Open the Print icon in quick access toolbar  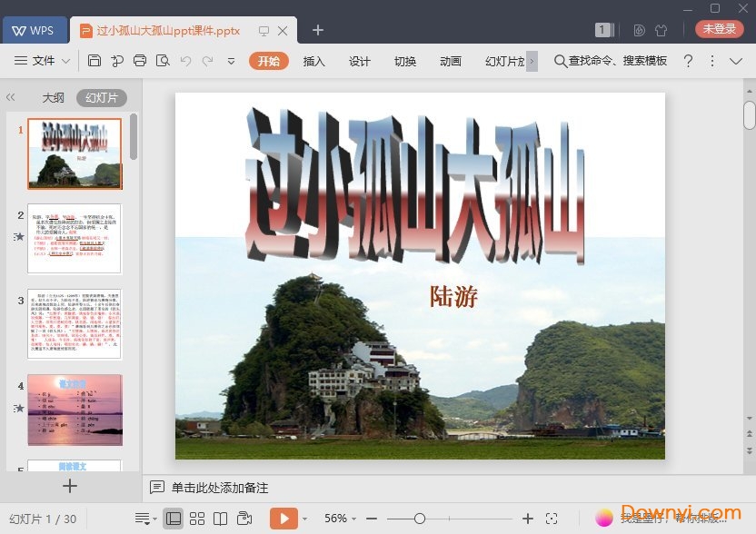pos(139,61)
